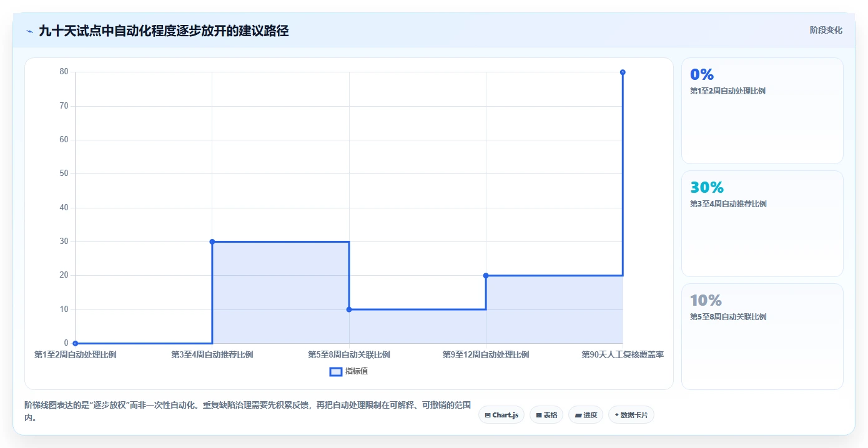Image resolution: width=868 pixels, height=448 pixels.
Task: Click the data point at 第1至2周自动处理比例
Action: pos(75,343)
